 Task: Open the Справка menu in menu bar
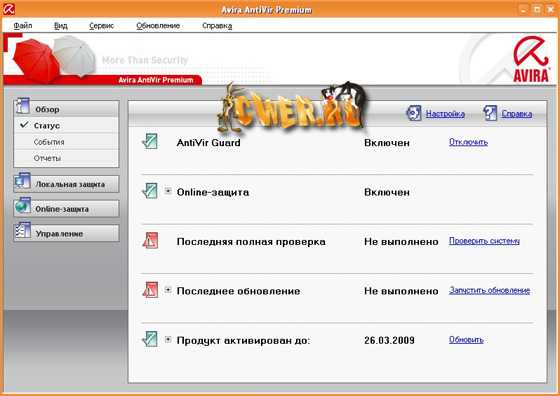[x=217, y=26]
